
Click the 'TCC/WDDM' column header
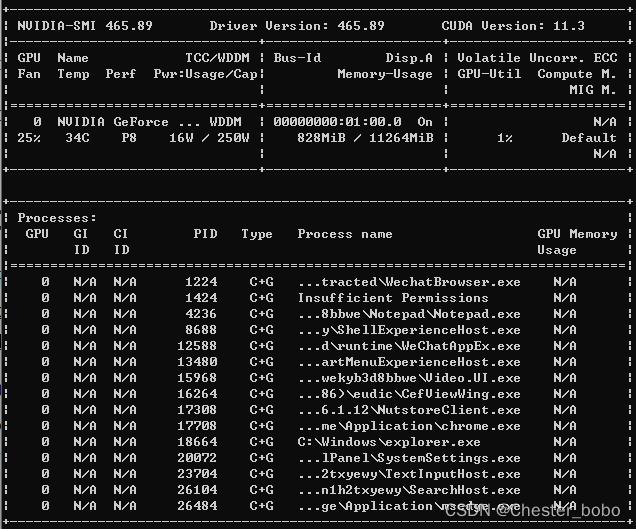pyautogui.click(x=217, y=58)
